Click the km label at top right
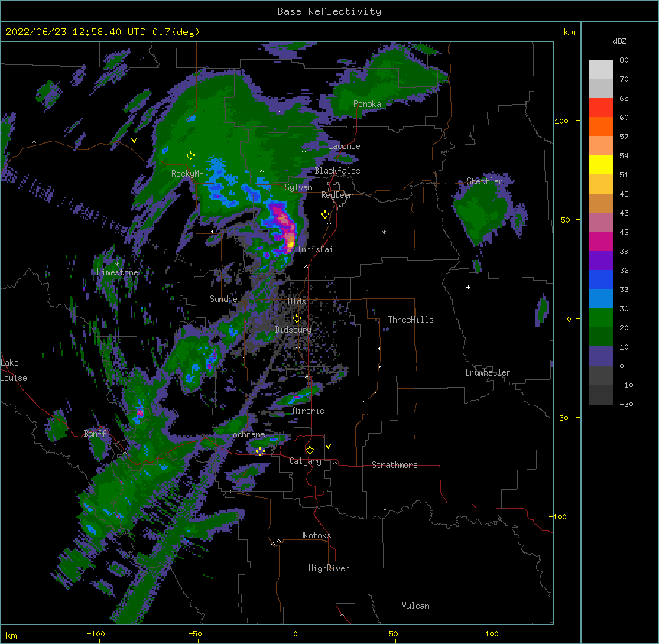 pos(570,32)
